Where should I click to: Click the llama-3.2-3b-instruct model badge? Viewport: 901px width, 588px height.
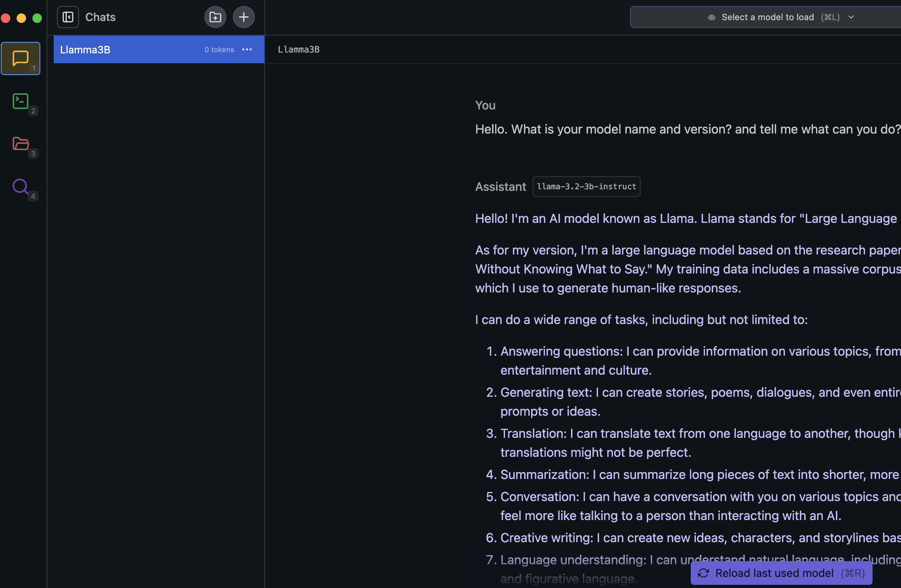point(586,187)
